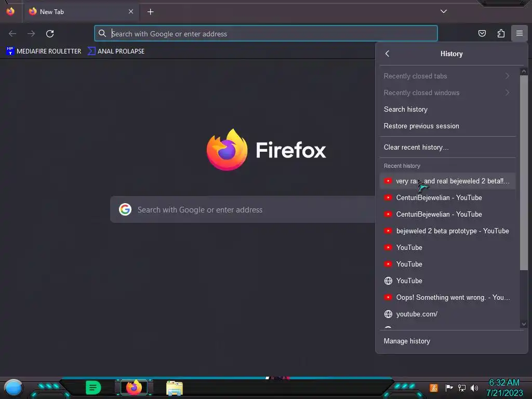Choose Clear recent history…
This screenshot has height=399, width=532.
(x=447, y=147)
